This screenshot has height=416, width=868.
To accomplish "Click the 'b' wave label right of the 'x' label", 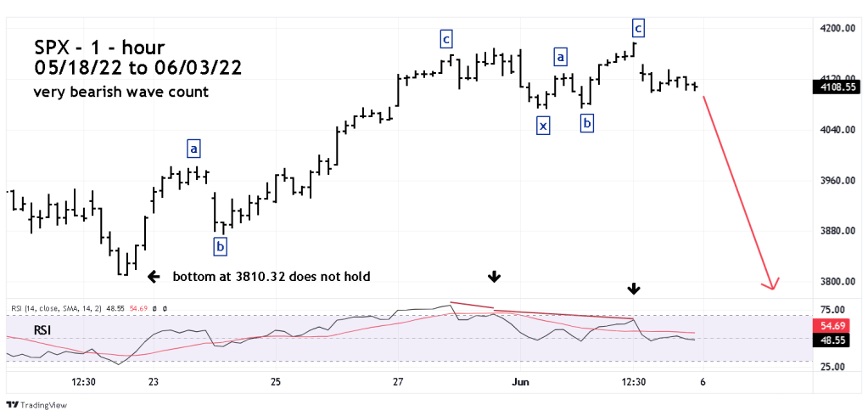I will (x=586, y=124).
